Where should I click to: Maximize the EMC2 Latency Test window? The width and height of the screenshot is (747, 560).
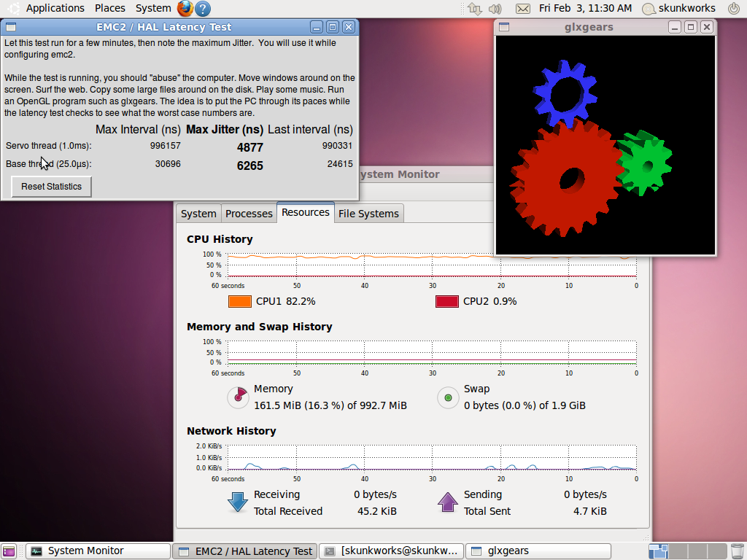tap(333, 27)
